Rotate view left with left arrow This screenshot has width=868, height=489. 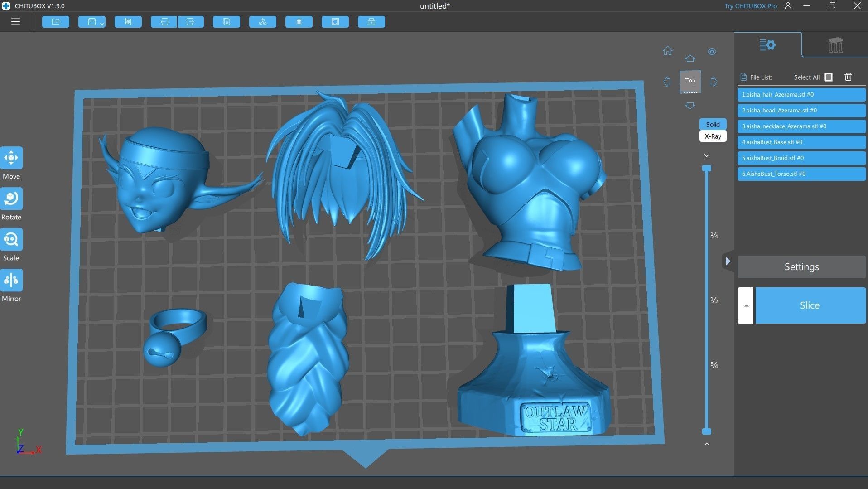click(667, 82)
